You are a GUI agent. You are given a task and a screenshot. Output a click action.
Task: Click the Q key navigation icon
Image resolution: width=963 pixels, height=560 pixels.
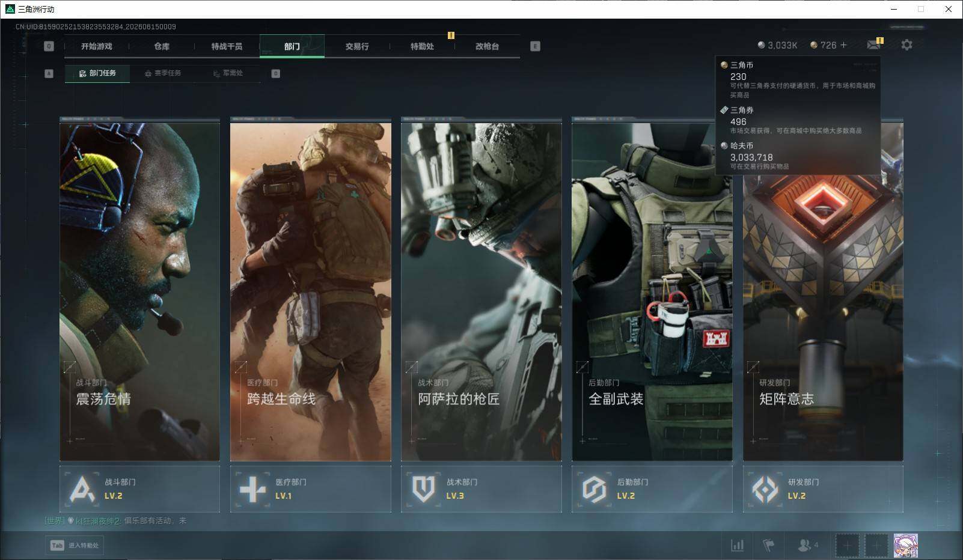tap(49, 46)
